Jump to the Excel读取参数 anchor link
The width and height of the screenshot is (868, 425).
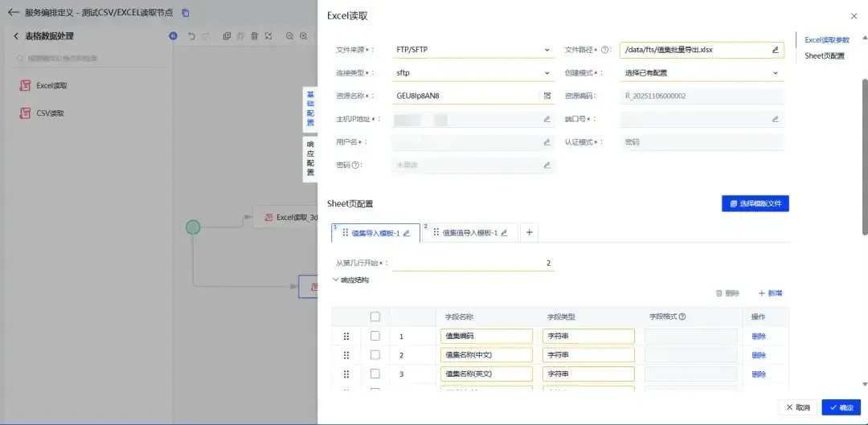point(827,40)
